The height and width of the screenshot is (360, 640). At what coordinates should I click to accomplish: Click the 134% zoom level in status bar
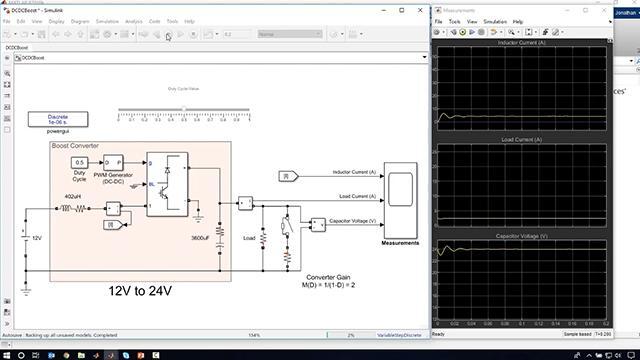[x=254, y=335]
